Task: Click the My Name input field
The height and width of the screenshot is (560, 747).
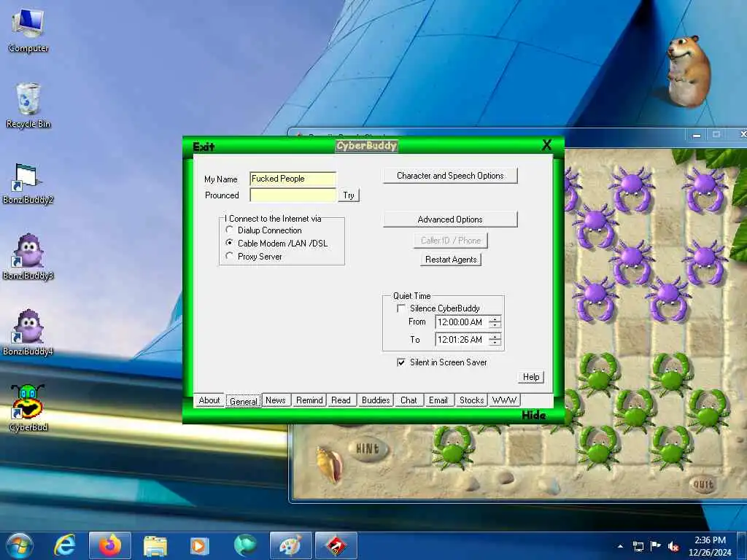Action: tap(293, 179)
